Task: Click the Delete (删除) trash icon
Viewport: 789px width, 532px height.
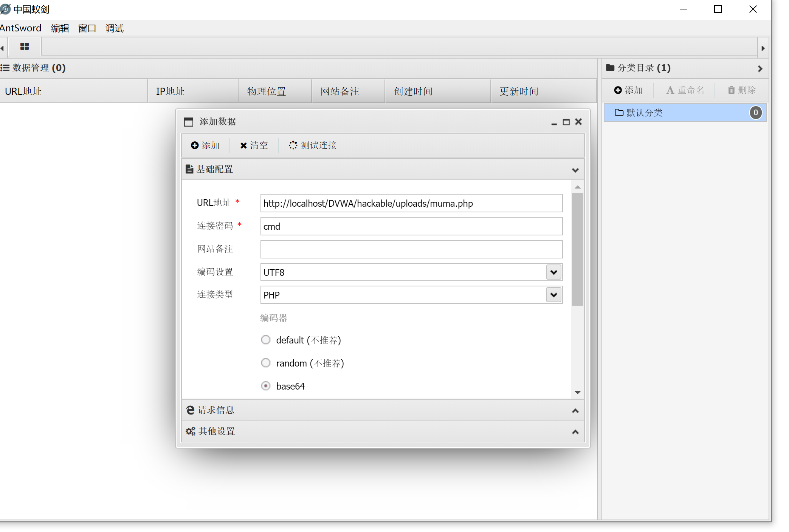Action: pos(731,90)
